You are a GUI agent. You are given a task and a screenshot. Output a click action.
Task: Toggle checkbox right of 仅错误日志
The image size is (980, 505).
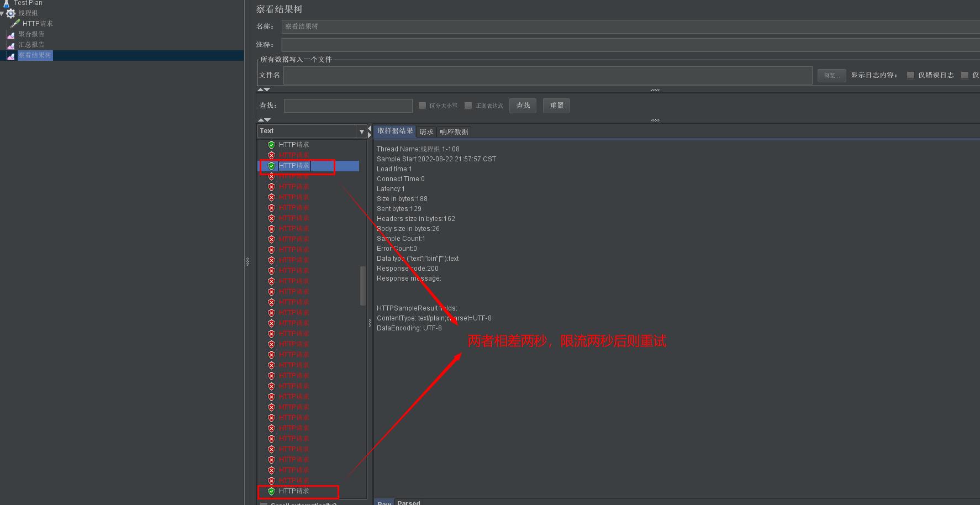[x=965, y=75]
